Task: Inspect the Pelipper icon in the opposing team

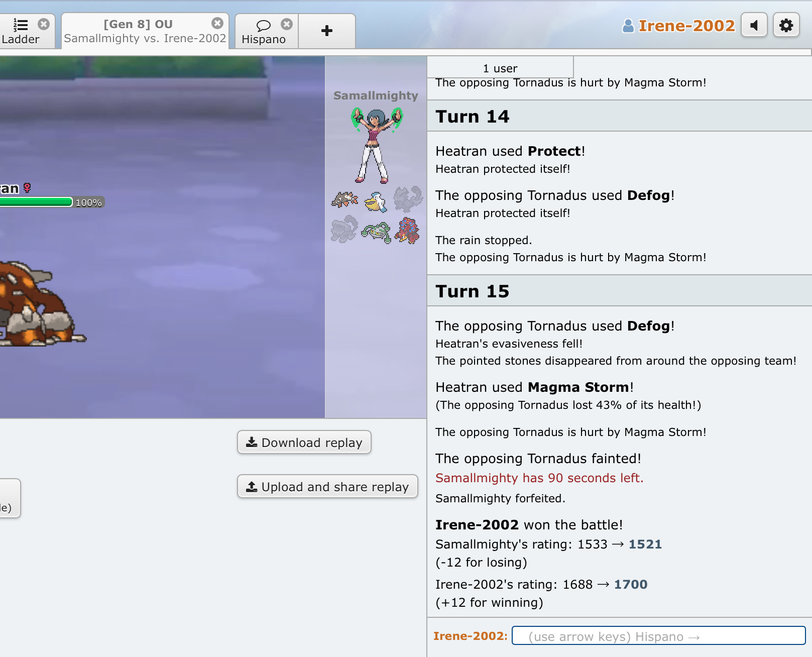Action: [376, 201]
